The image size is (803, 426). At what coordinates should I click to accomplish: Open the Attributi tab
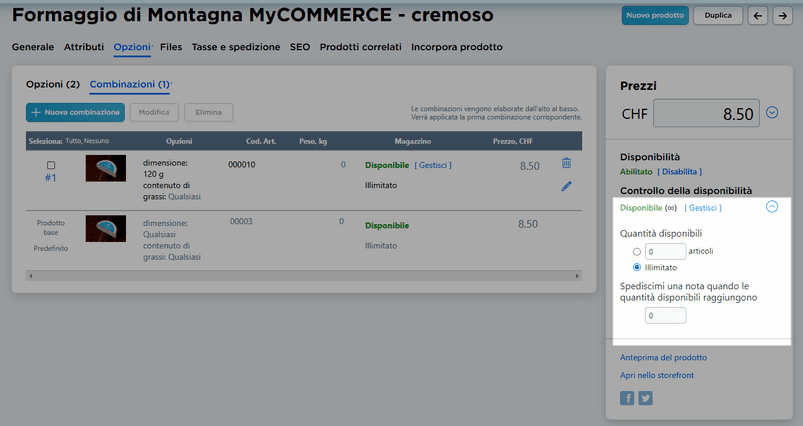click(x=84, y=47)
